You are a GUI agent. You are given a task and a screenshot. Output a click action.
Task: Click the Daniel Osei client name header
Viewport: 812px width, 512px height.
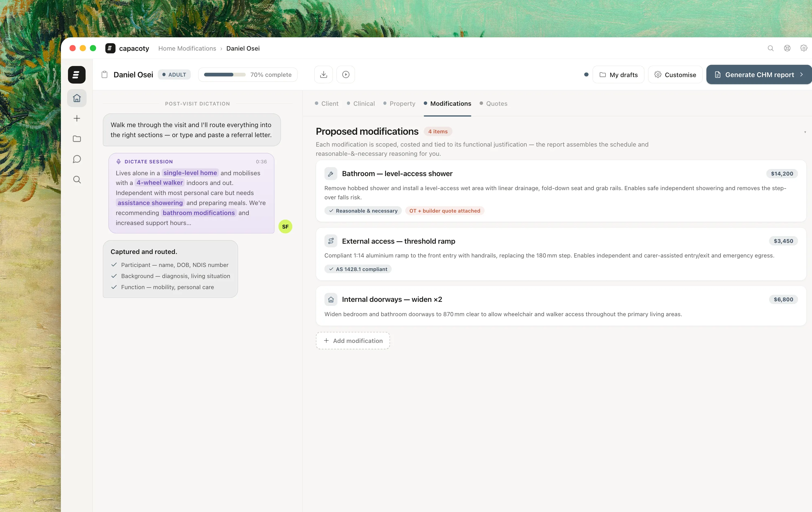coord(133,74)
